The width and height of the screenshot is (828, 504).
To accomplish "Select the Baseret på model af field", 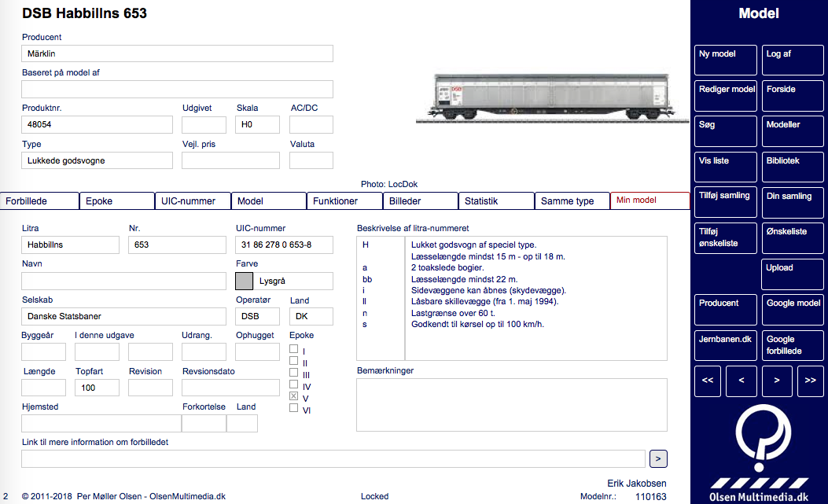I will click(x=178, y=90).
